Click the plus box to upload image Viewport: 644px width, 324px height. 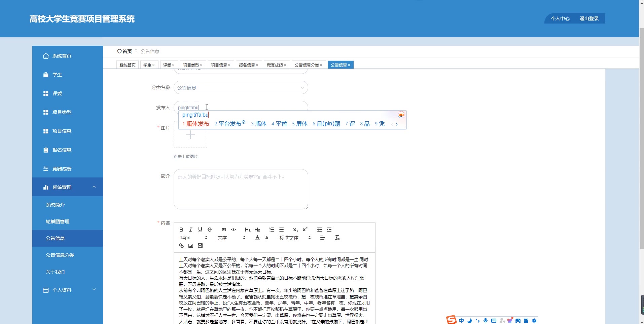pyautogui.click(x=190, y=135)
